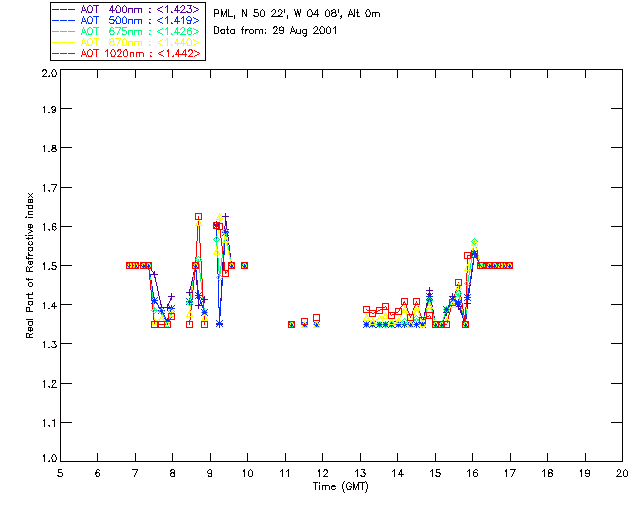
Task: Click the 'Data from: 29 Aug 2001' line
Action: 275,31
